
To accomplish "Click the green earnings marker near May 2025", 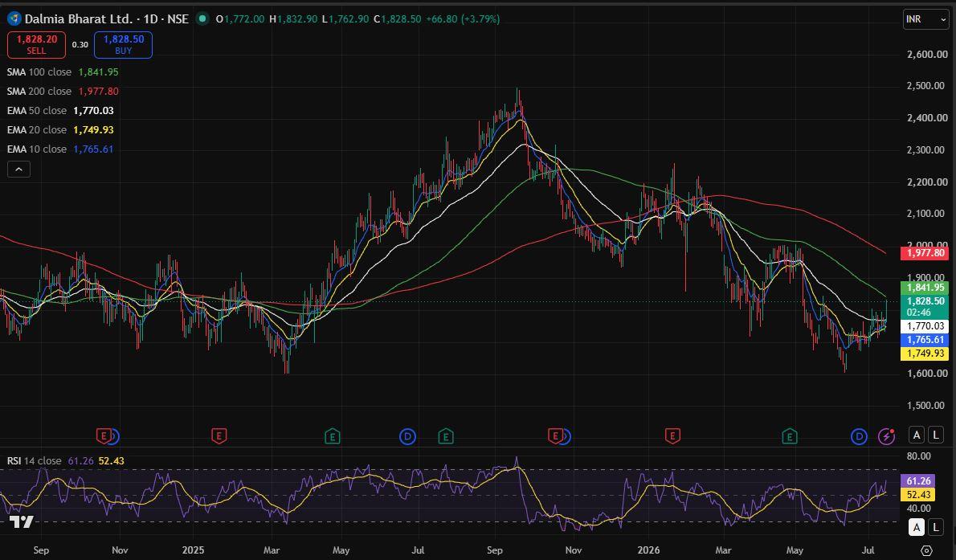I will pyautogui.click(x=333, y=436).
